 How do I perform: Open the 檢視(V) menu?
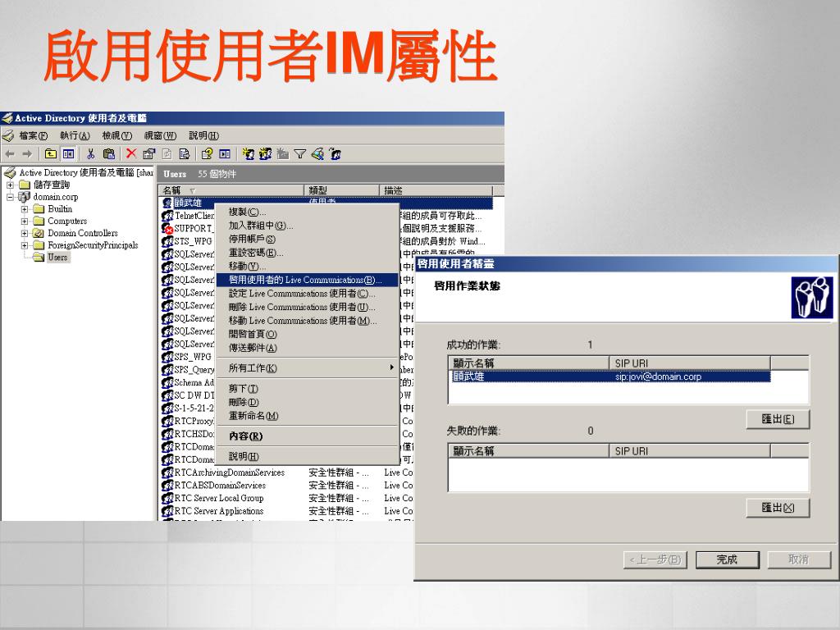point(116,135)
